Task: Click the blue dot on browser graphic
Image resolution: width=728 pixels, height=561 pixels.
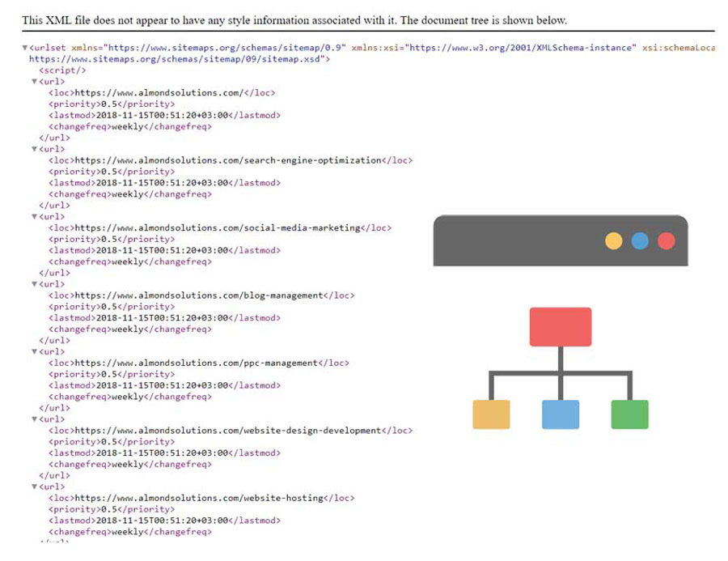Action: [640, 240]
